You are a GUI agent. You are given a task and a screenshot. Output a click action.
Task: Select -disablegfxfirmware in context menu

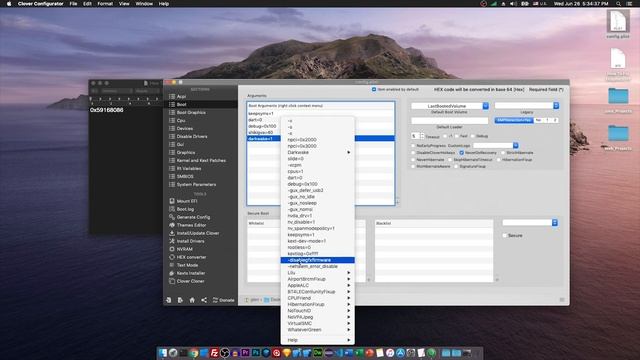pos(318,260)
